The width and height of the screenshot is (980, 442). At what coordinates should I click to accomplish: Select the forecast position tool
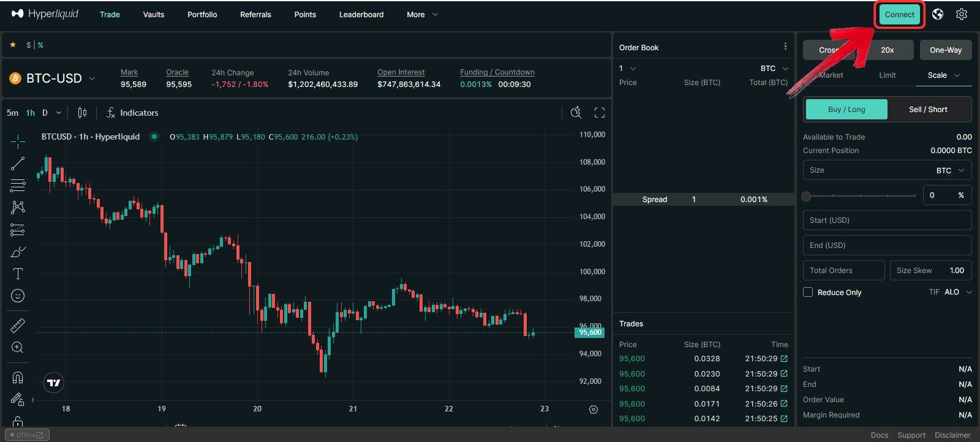point(18,230)
